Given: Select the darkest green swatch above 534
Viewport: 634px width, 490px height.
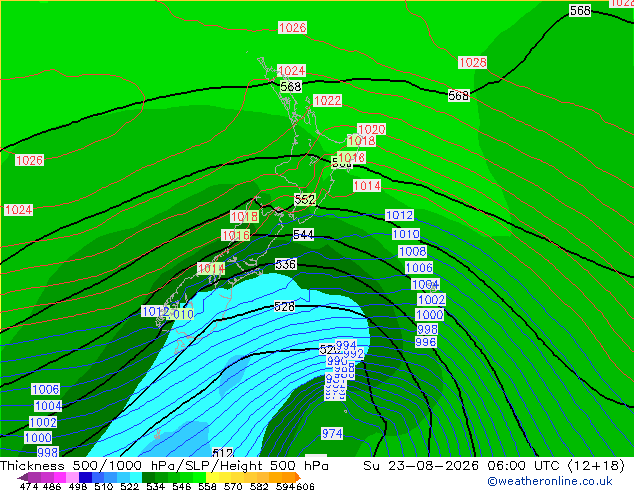Looking at the screenshot, I should [148, 477].
